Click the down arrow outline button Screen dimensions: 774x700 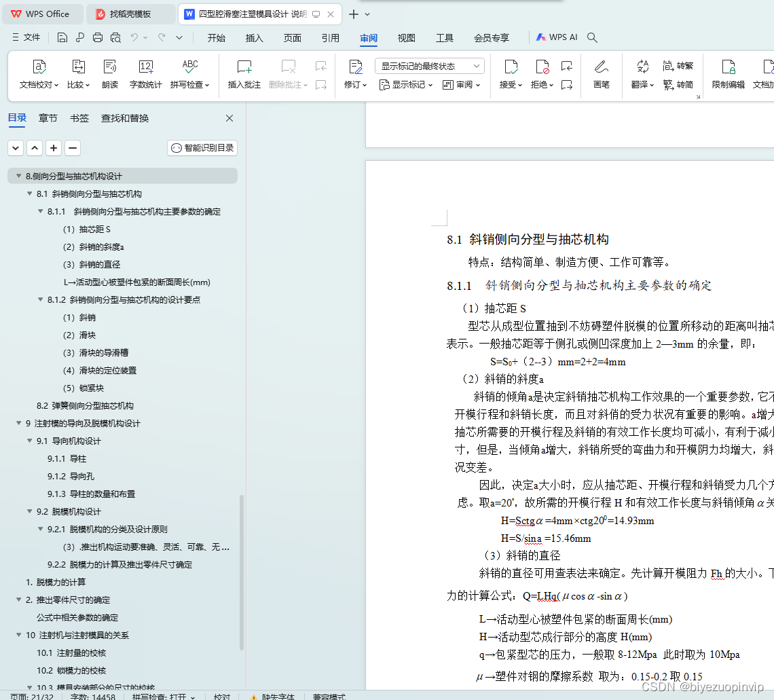[x=16, y=147]
